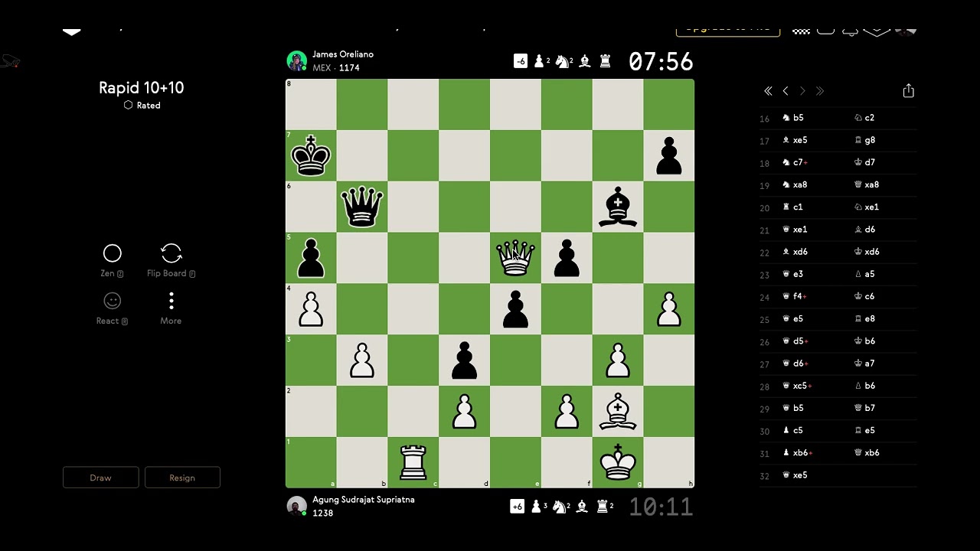Select move 30 white pawn c5

(792, 430)
